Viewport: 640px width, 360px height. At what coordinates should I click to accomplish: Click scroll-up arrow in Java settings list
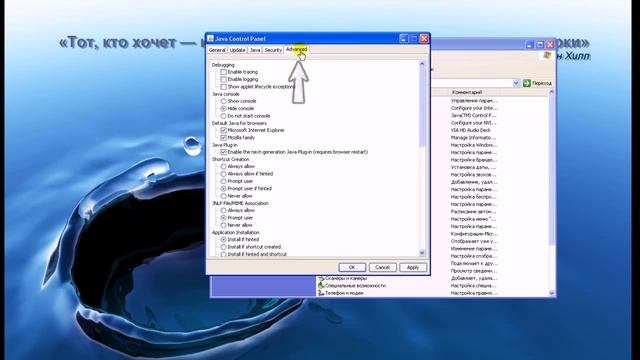click(422, 64)
